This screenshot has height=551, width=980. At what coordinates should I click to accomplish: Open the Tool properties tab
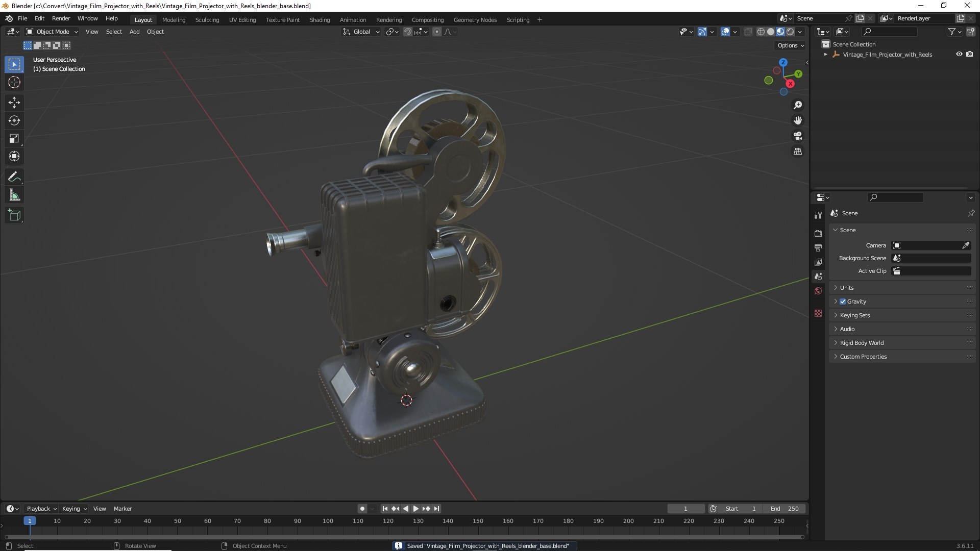point(818,215)
